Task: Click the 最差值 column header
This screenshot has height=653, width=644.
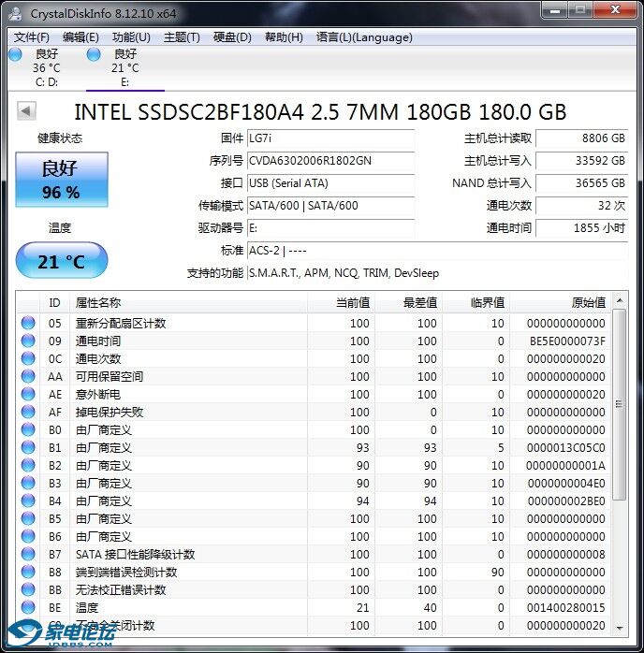Action: tap(409, 303)
